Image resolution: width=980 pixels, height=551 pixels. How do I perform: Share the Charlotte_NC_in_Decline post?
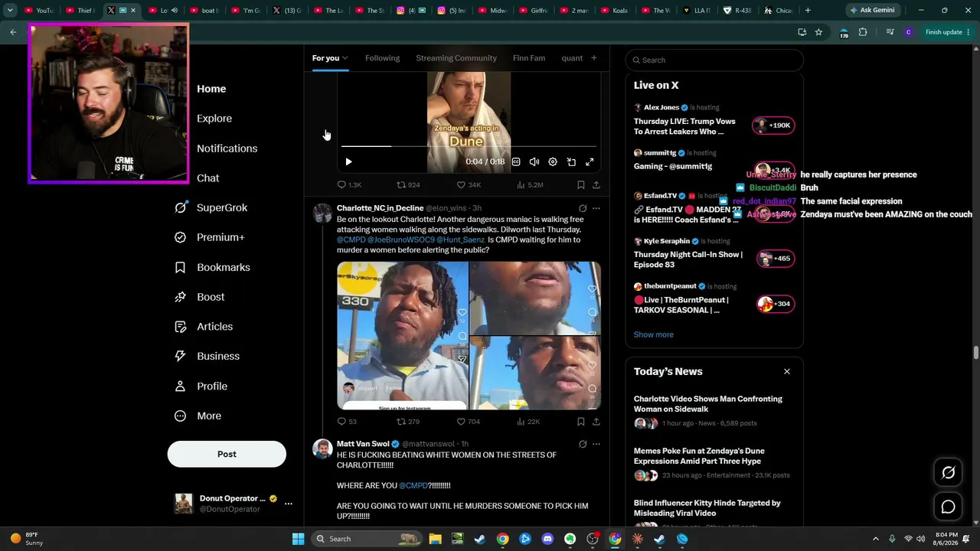pyautogui.click(x=596, y=421)
